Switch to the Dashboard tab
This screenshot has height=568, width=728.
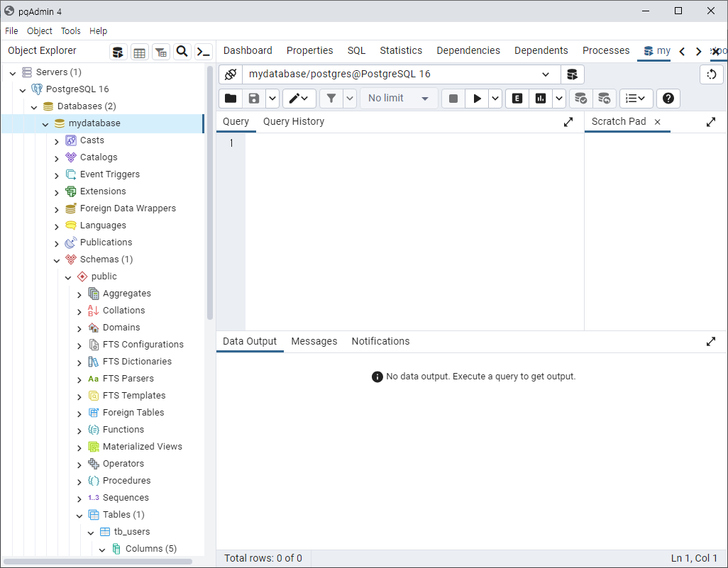click(248, 50)
